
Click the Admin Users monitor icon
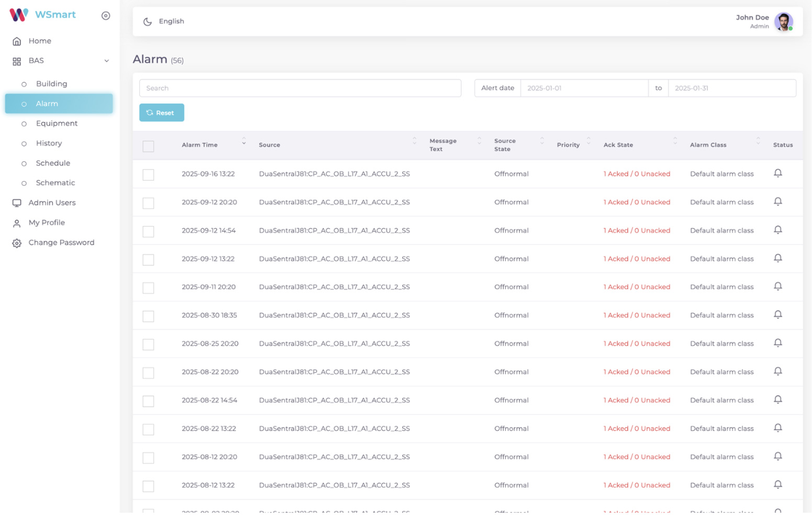(x=17, y=203)
